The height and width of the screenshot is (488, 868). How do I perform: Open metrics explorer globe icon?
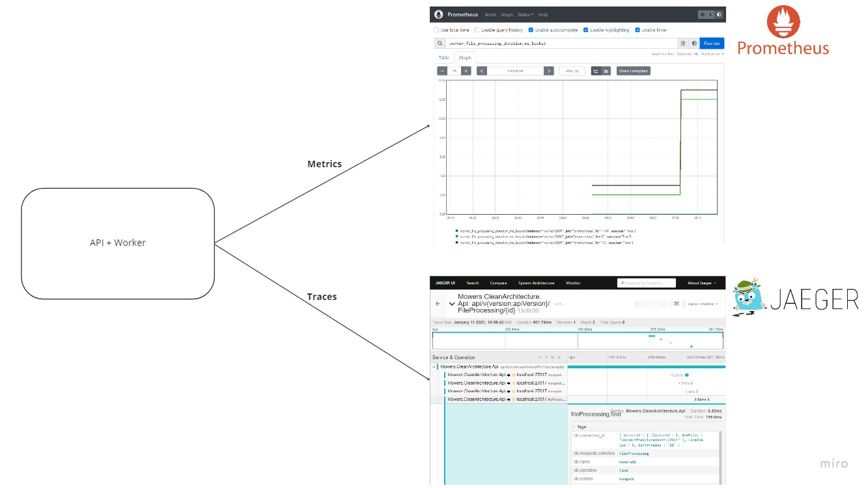coord(694,43)
